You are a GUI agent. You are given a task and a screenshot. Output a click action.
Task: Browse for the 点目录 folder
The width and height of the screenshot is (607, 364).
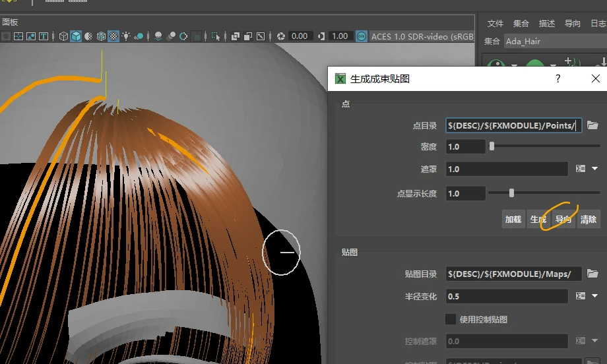tap(592, 125)
